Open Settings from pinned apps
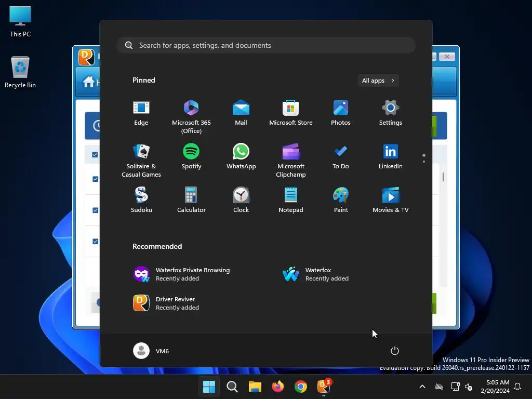The image size is (532, 399). tap(391, 113)
